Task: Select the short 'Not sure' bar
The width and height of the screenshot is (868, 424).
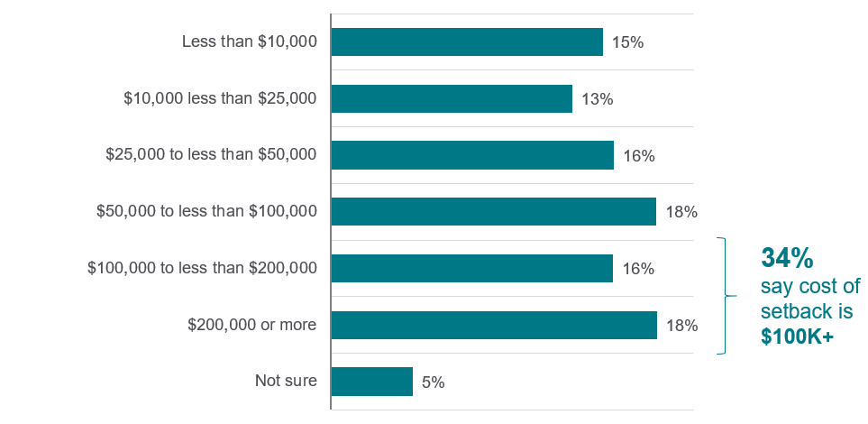Action: click(372, 381)
